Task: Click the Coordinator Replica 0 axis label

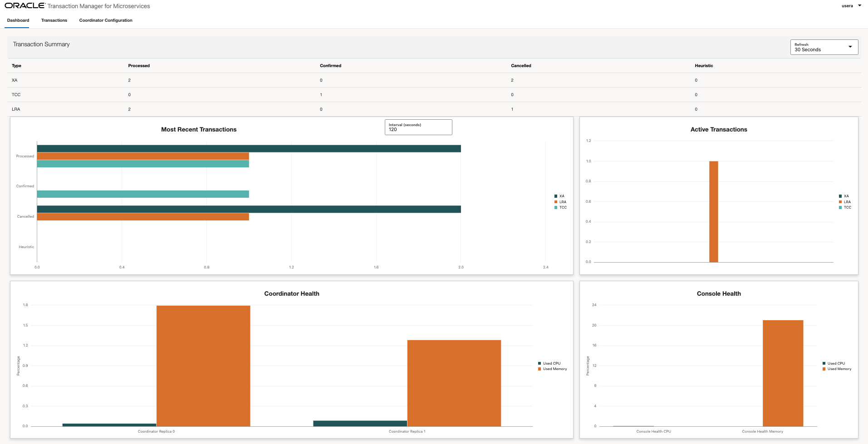Action: click(156, 431)
